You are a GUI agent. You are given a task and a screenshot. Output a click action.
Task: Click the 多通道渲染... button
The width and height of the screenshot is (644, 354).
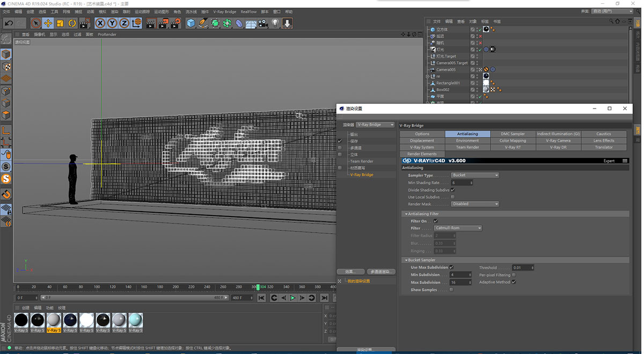tap(380, 272)
